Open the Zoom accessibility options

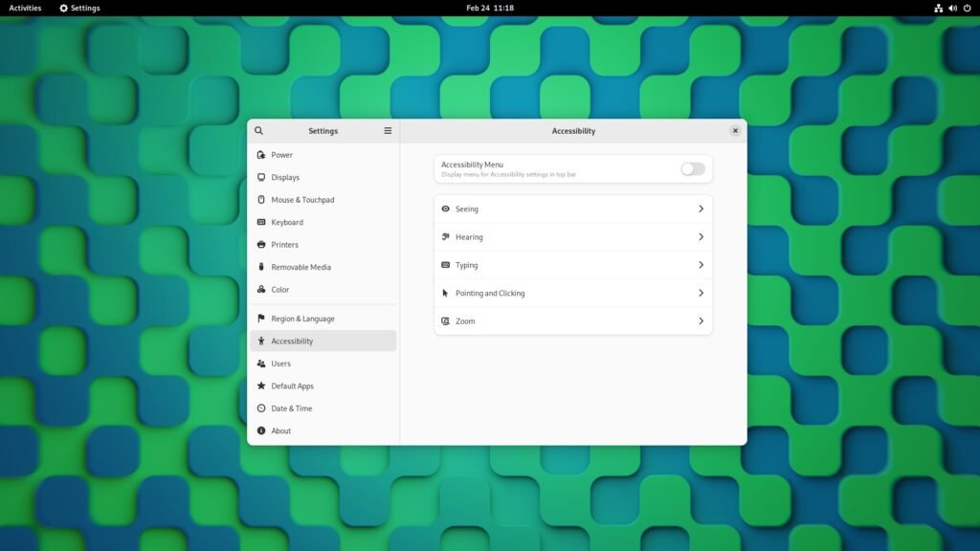573,321
